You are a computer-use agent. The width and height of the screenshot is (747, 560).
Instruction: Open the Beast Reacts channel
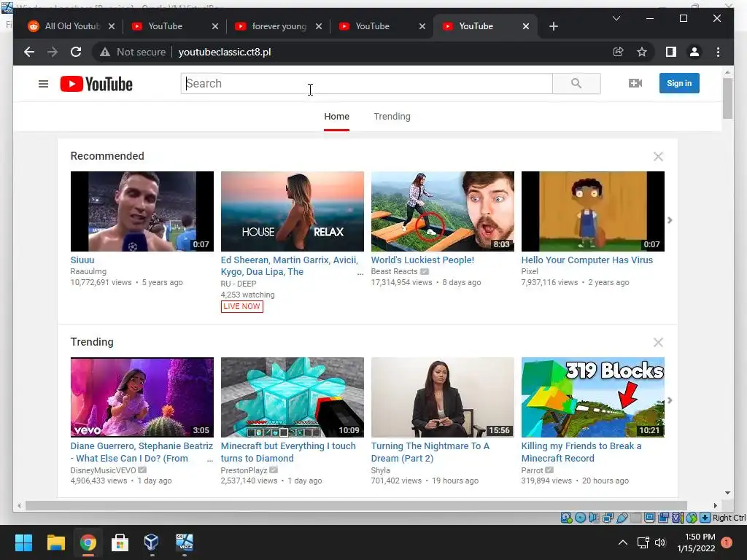(395, 271)
